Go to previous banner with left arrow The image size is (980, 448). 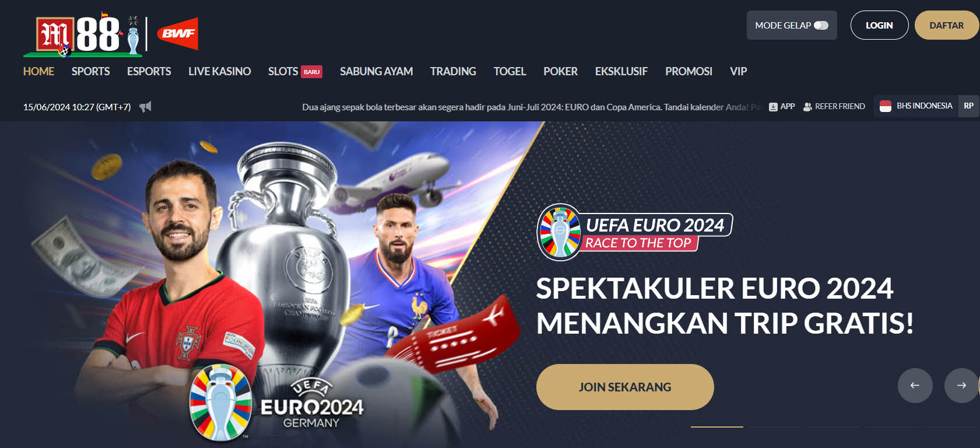click(x=915, y=386)
